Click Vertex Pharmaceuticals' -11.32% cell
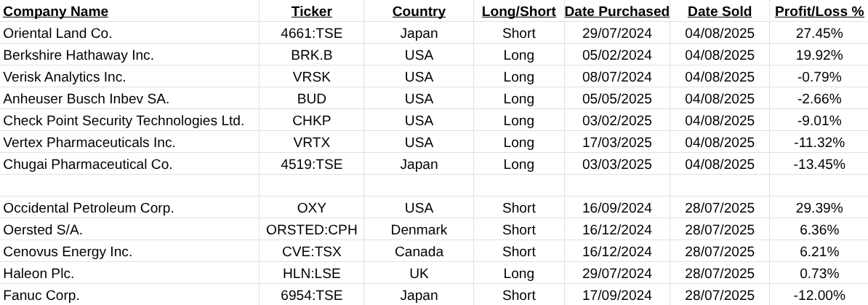 click(819, 143)
